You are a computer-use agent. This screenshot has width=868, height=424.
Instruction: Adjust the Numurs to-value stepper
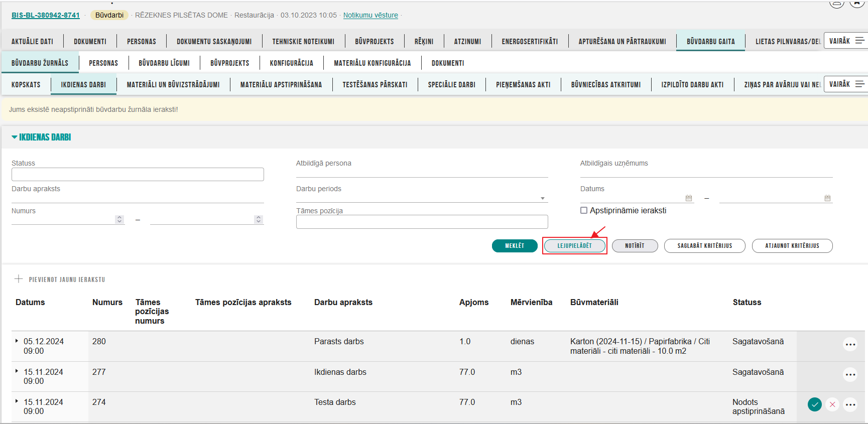pyautogui.click(x=258, y=219)
